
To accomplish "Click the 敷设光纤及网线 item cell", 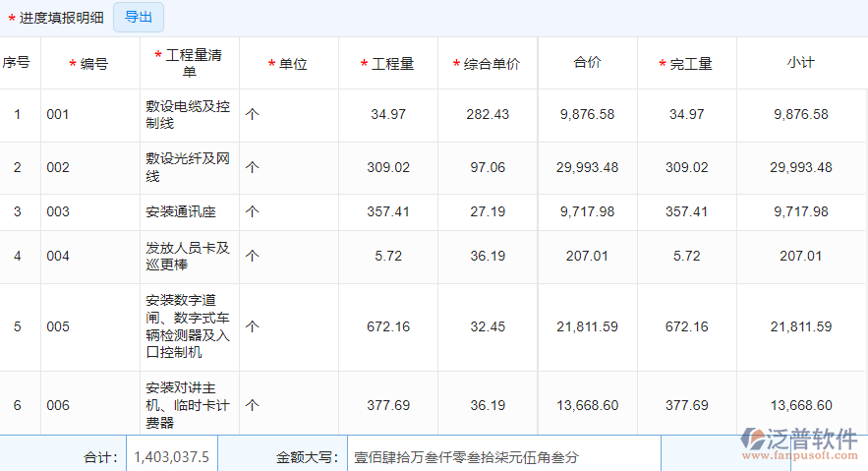I will tap(188, 167).
